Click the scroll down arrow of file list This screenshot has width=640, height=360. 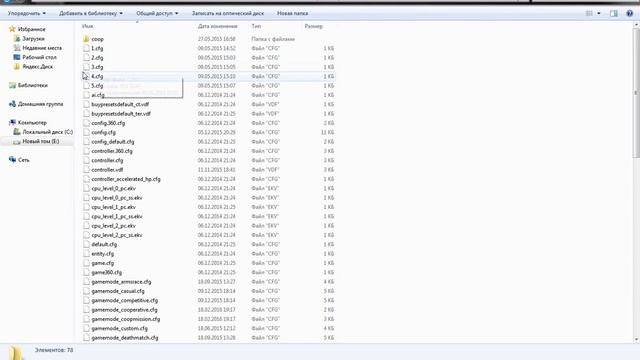pyautogui.click(x=636, y=340)
